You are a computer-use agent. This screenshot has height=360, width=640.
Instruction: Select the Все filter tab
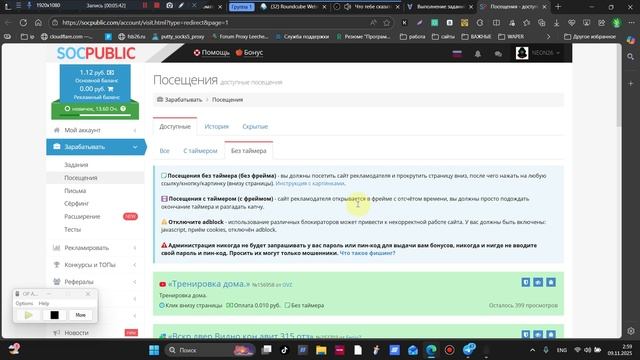164,151
